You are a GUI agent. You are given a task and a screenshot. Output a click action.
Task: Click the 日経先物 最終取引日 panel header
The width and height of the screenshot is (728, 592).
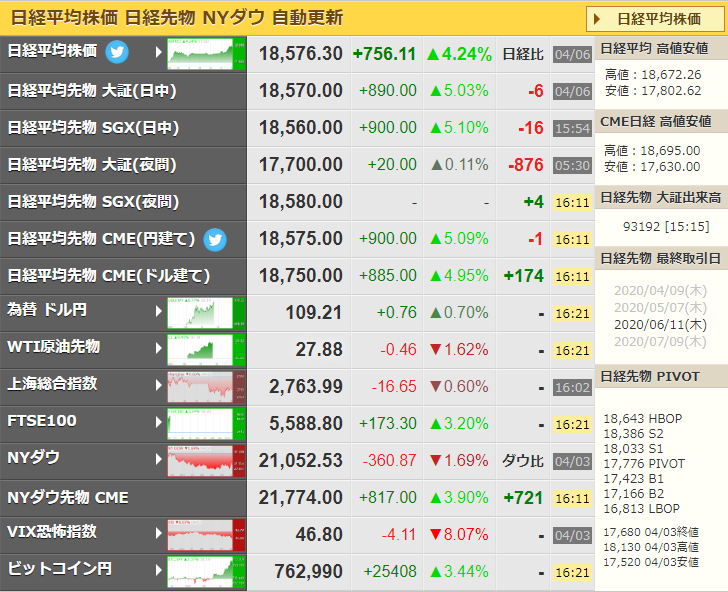(661, 258)
